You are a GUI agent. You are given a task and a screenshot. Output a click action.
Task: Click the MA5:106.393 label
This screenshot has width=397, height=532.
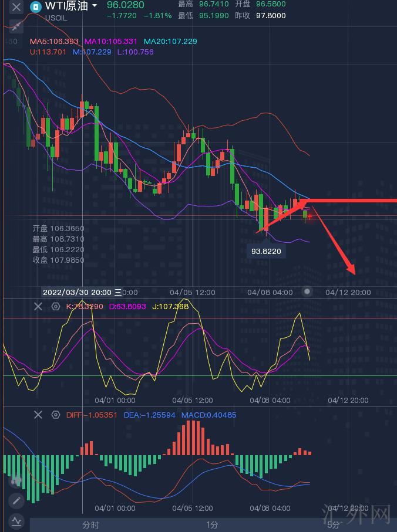tap(55, 42)
